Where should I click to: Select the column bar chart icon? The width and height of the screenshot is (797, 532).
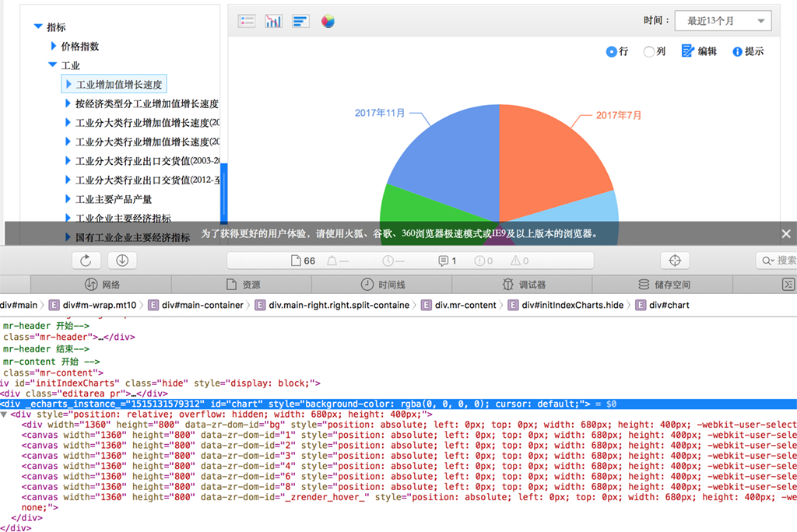273,21
